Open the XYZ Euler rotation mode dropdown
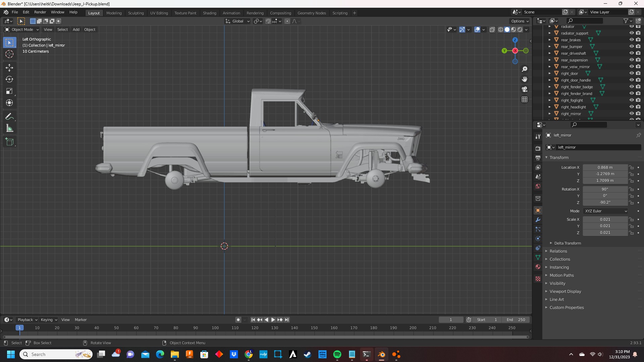 click(x=605, y=211)
